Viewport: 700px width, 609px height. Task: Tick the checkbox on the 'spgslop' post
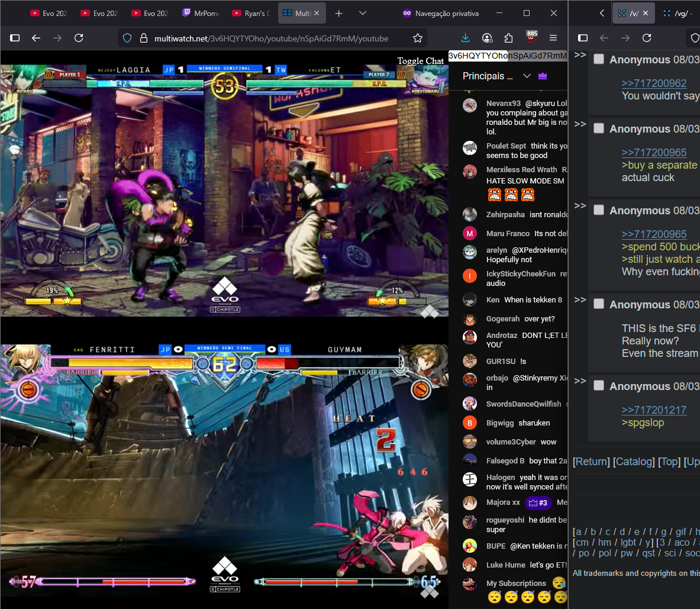coord(599,386)
